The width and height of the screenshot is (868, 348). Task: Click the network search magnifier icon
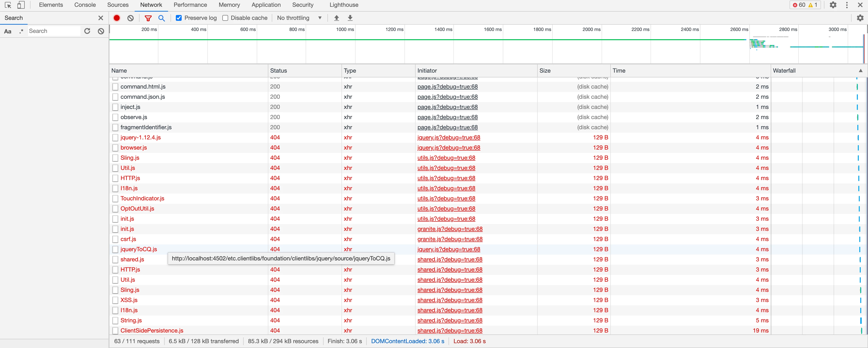pos(162,18)
